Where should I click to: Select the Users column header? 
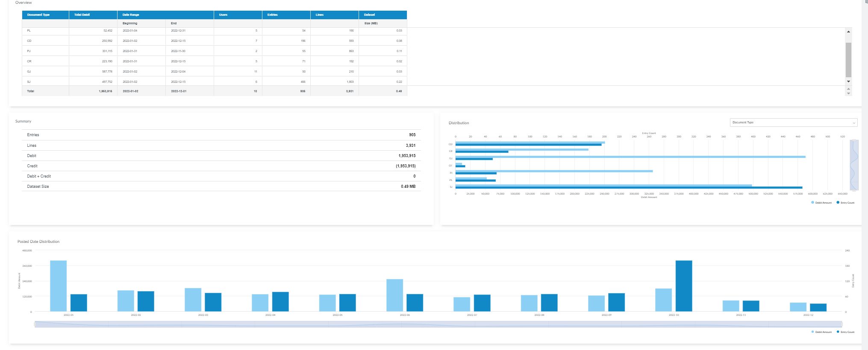[x=224, y=15]
